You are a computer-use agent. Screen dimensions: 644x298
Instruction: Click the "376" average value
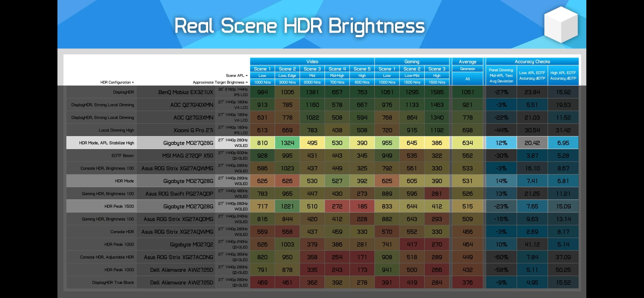point(467,282)
